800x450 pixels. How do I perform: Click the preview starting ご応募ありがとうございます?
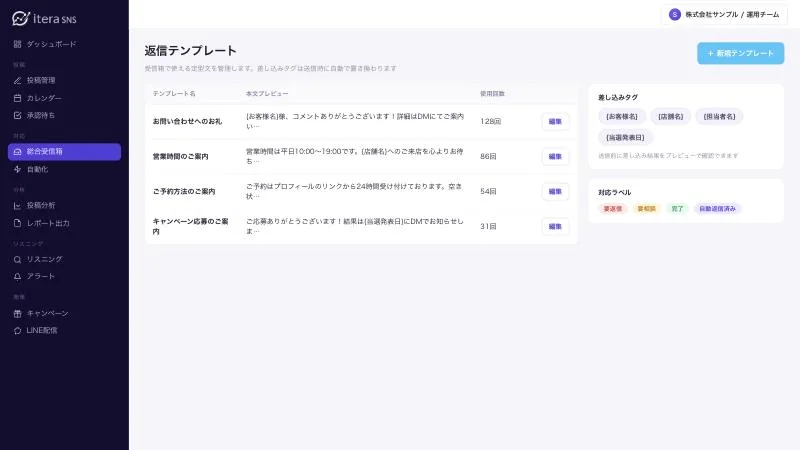click(355, 227)
